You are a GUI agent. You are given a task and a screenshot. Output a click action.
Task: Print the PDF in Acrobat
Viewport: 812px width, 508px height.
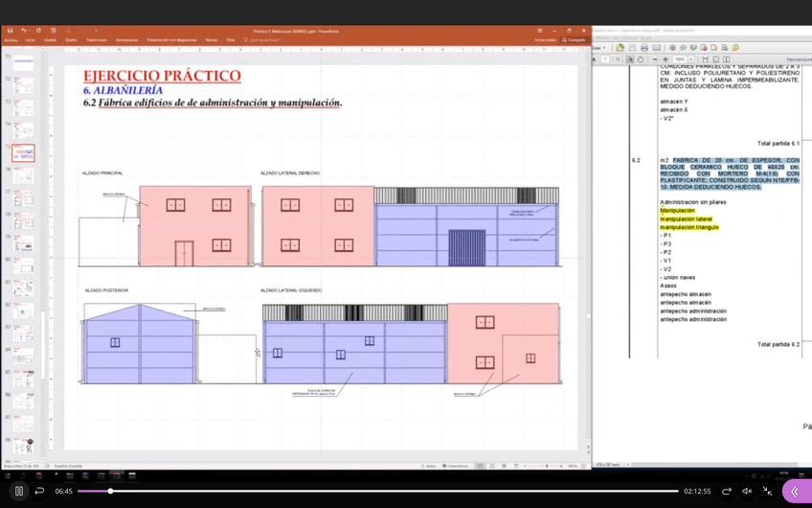tap(644, 48)
